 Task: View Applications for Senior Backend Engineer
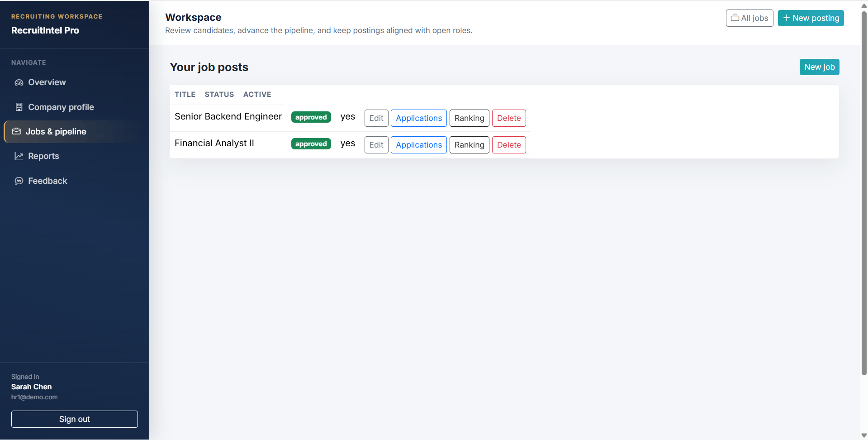click(x=419, y=118)
